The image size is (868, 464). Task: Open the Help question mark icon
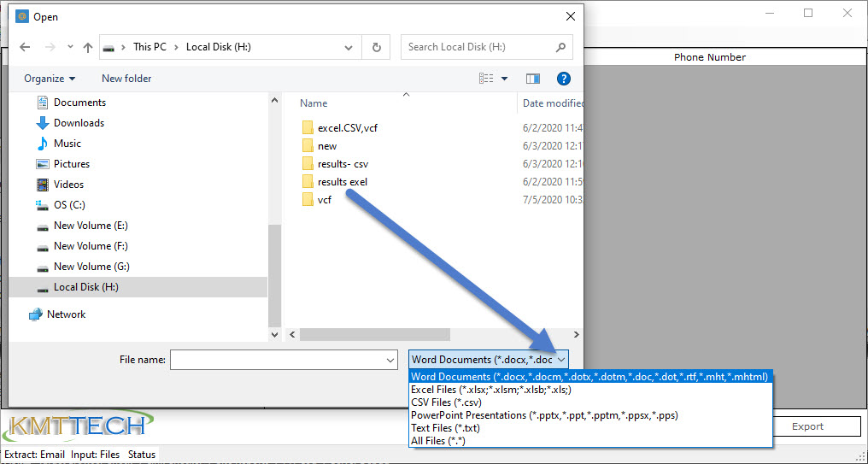coord(563,79)
